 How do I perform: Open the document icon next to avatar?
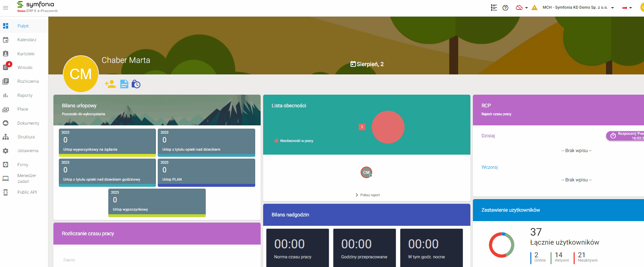click(124, 84)
